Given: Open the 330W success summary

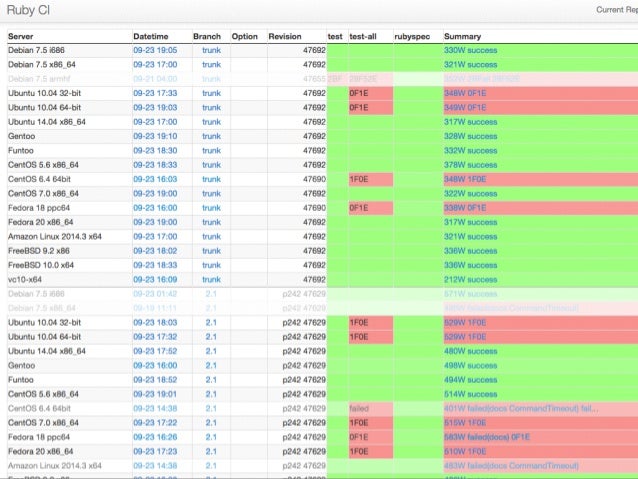Looking at the screenshot, I should pyautogui.click(x=471, y=50).
